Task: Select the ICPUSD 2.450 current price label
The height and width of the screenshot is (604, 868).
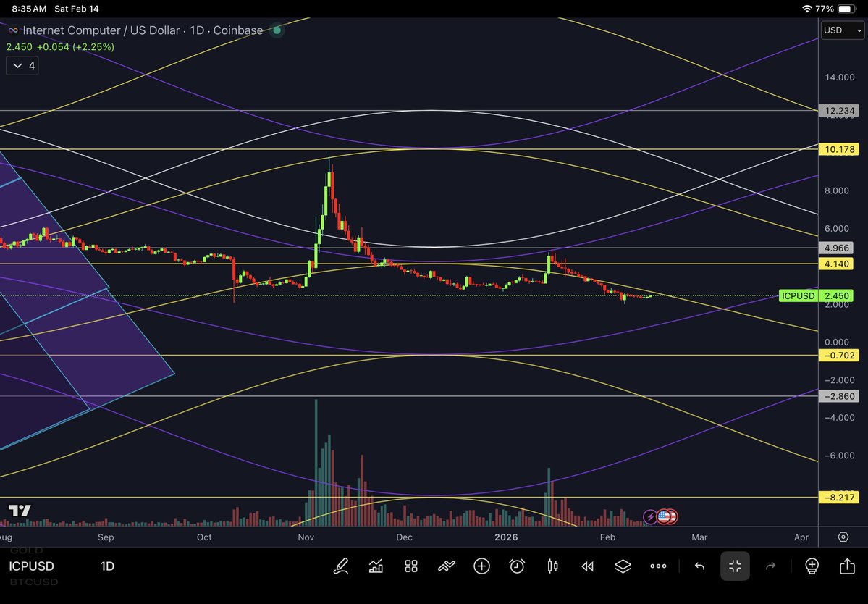Action: [816, 295]
